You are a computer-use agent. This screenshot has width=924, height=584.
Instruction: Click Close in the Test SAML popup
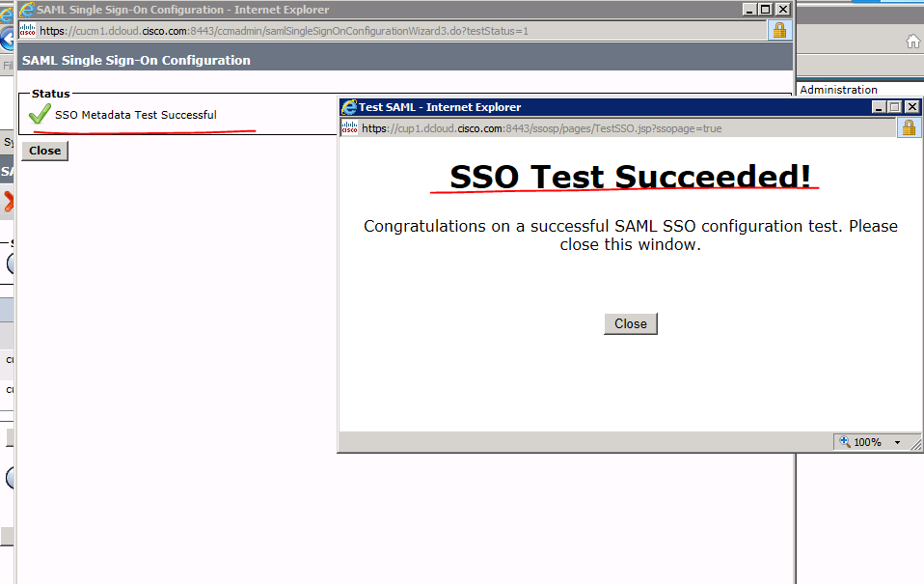tap(631, 324)
